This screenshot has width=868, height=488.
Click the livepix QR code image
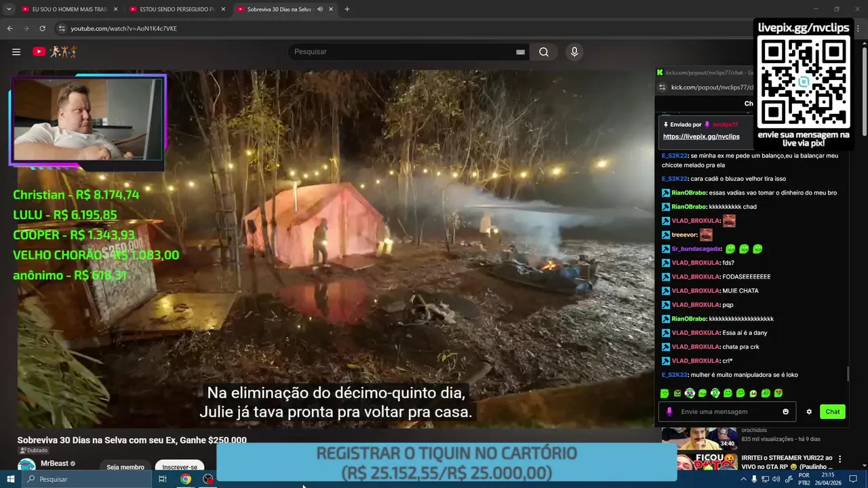pos(804,82)
